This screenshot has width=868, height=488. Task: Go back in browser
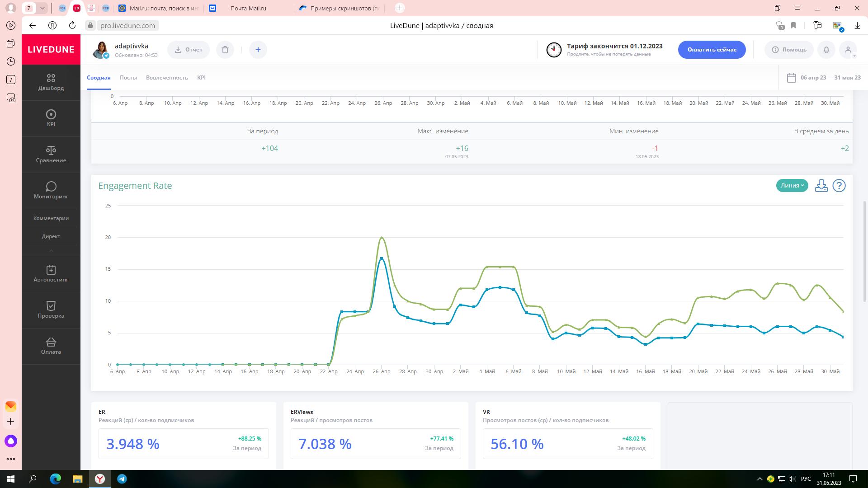[33, 25]
